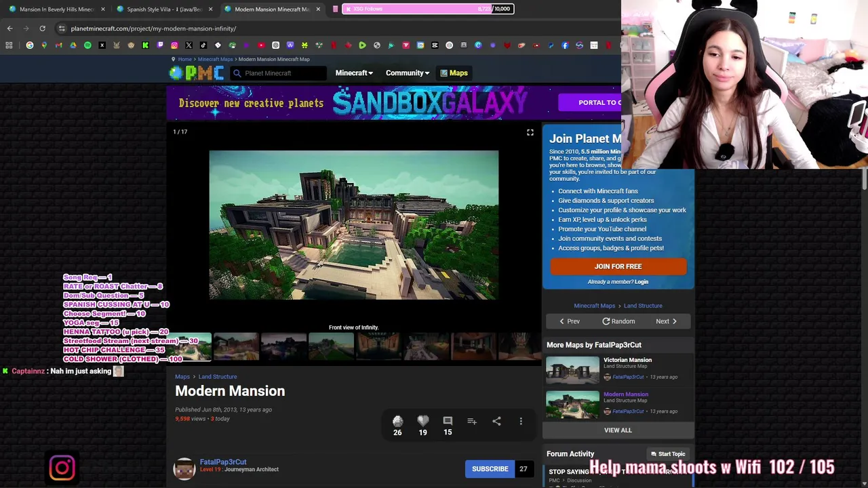Open the Gmail bookmark icon

[x=58, y=45]
